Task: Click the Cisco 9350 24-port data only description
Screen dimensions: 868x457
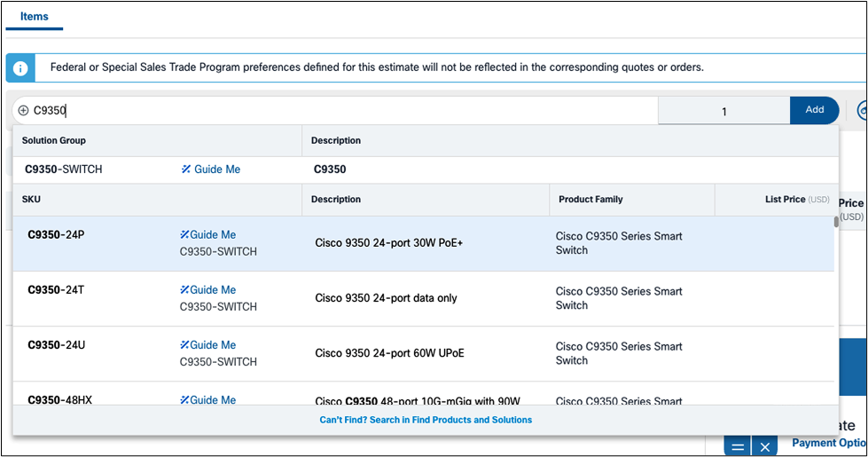Action: point(386,298)
